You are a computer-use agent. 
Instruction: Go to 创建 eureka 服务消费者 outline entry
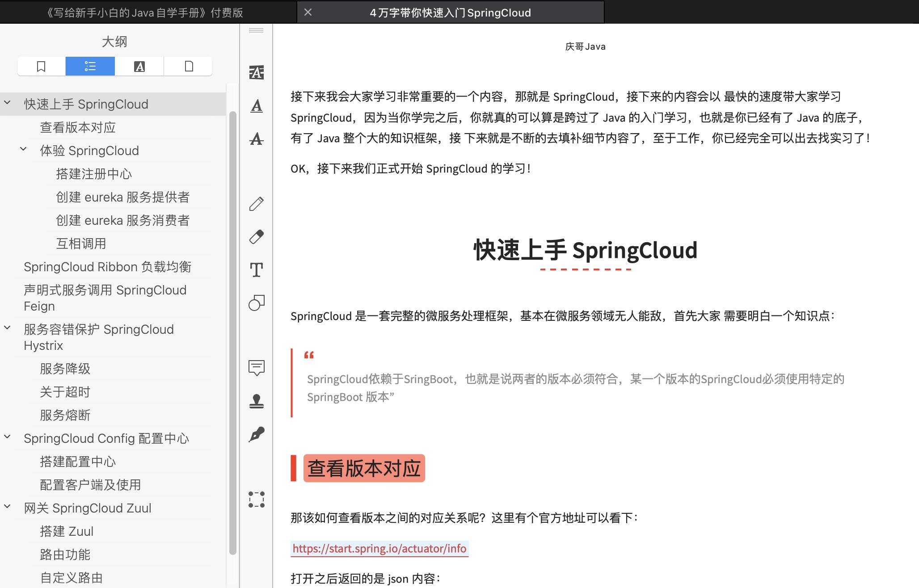pos(123,220)
